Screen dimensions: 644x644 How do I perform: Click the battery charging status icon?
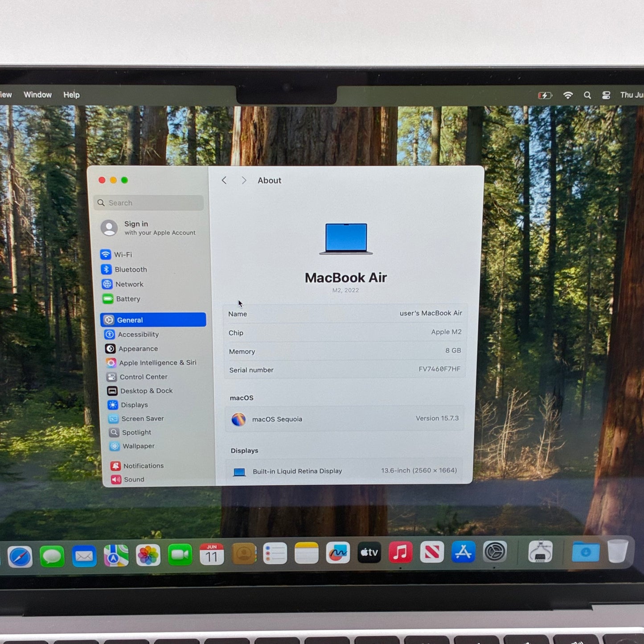(545, 95)
